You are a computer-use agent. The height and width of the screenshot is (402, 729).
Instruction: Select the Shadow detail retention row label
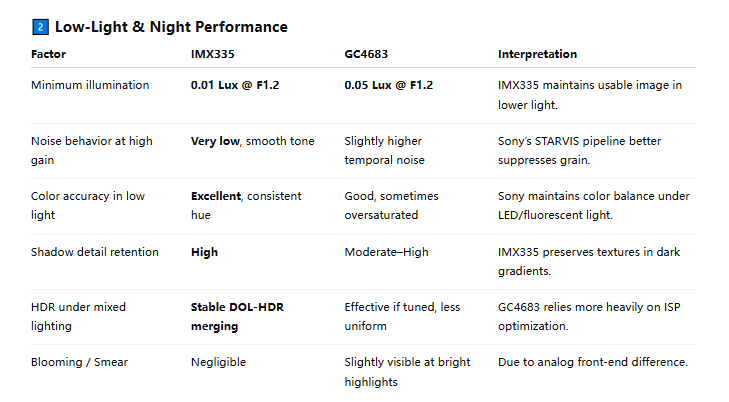[x=95, y=252]
